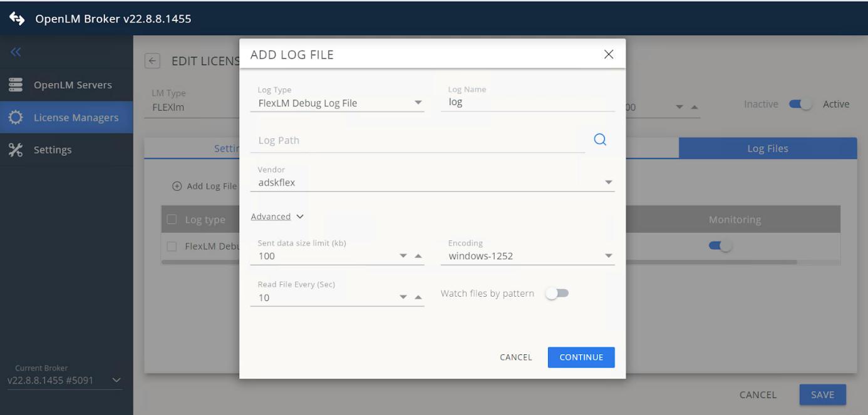Open the Vendor adskflex dropdown
The width and height of the screenshot is (868, 415).
tap(608, 183)
